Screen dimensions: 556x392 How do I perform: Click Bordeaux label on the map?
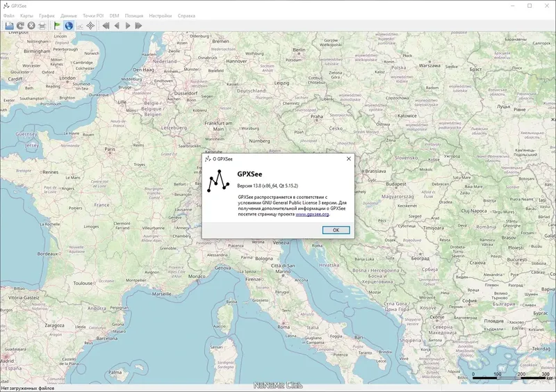pos(47,254)
